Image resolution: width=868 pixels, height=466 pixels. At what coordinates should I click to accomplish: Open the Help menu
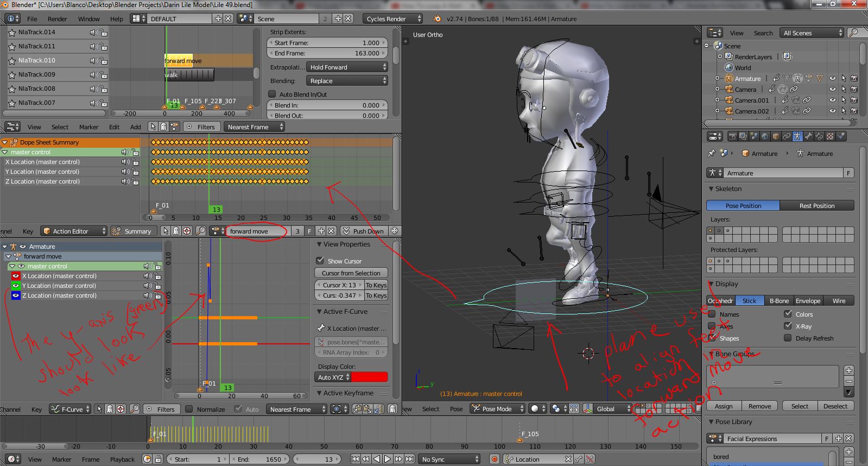pos(117,19)
